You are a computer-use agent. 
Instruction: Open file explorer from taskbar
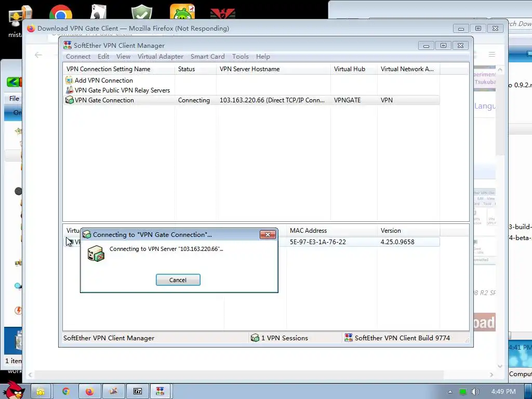click(x=41, y=392)
